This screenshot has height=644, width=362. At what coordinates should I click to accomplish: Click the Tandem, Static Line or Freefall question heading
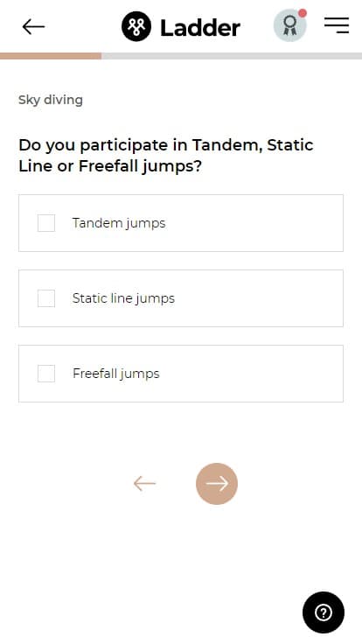tap(166, 155)
